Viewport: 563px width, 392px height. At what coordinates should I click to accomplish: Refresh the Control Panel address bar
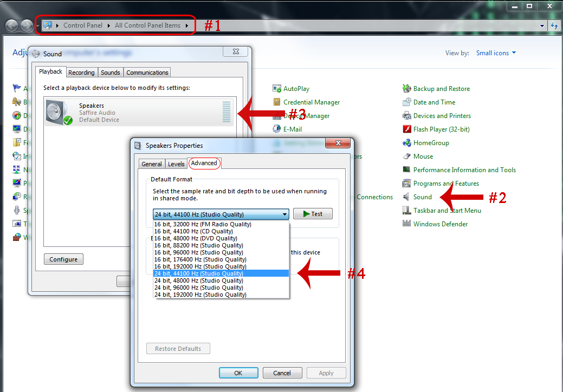pyautogui.click(x=554, y=25)
